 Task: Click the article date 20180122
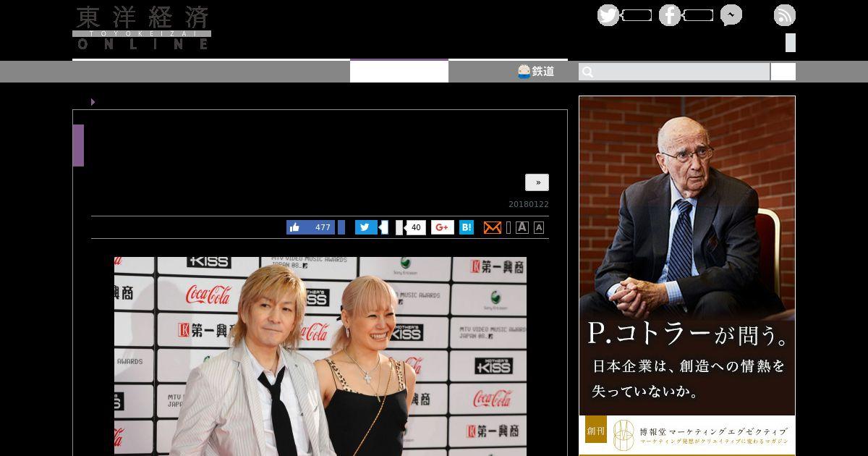click(x=529, y=204)
